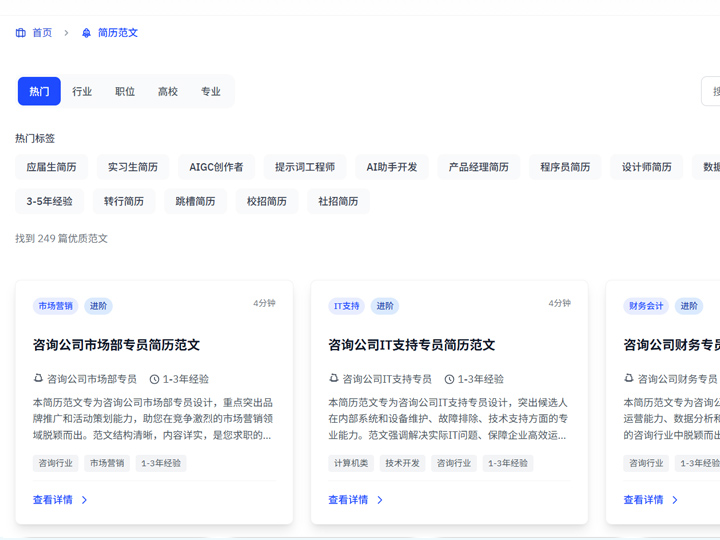This screenshot has width=720, height=540.
Task: Click 咨询行业 tag on 市场部专员 card
Action: (x=56, y=463)
